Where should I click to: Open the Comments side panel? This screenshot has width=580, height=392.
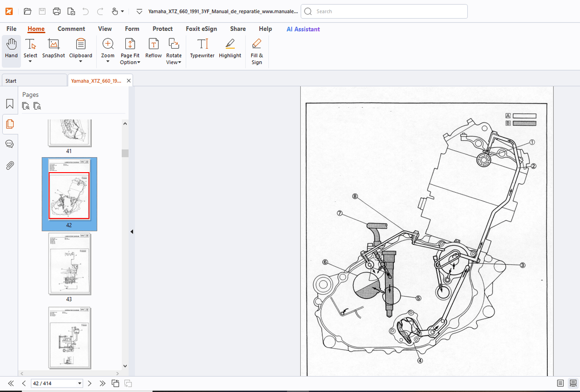[9, 144]
